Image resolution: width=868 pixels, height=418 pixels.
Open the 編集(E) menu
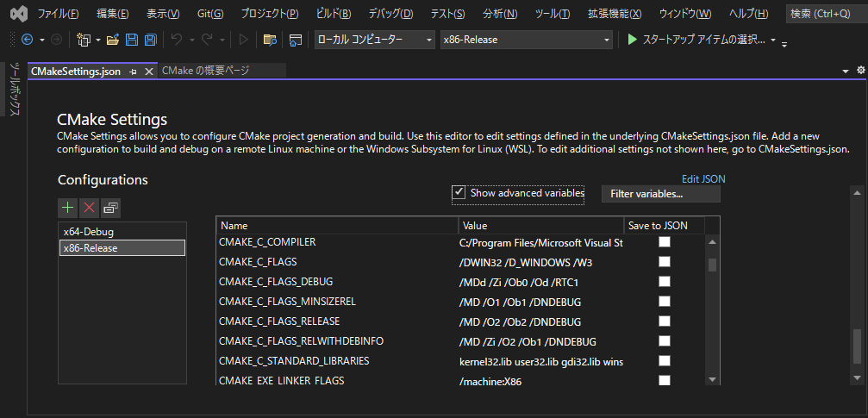(112, 14)
